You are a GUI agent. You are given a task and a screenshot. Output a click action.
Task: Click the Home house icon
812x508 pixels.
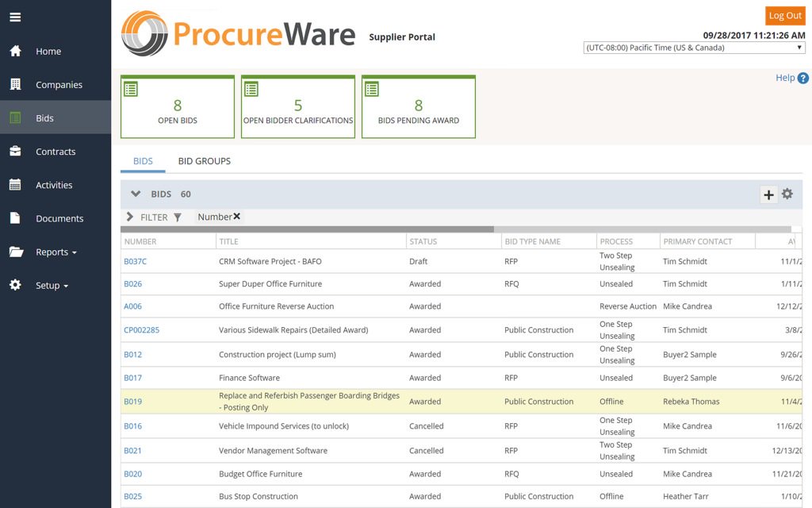pyautogui.click(x=16, y=51)
